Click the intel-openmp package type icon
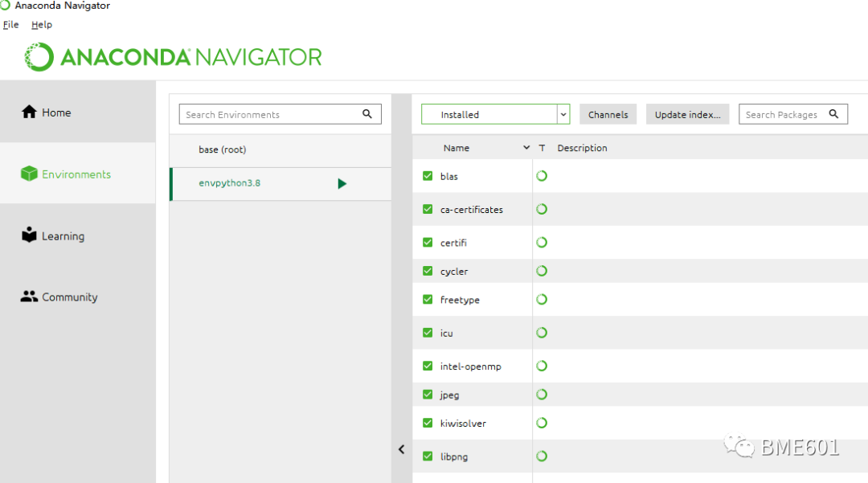 tap(542, 366)
